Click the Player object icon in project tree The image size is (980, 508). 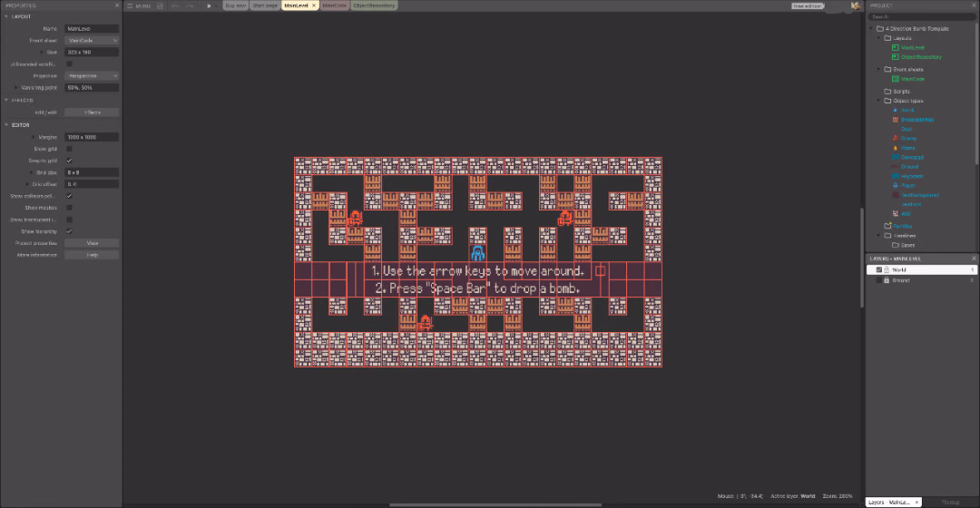point(895,186)
